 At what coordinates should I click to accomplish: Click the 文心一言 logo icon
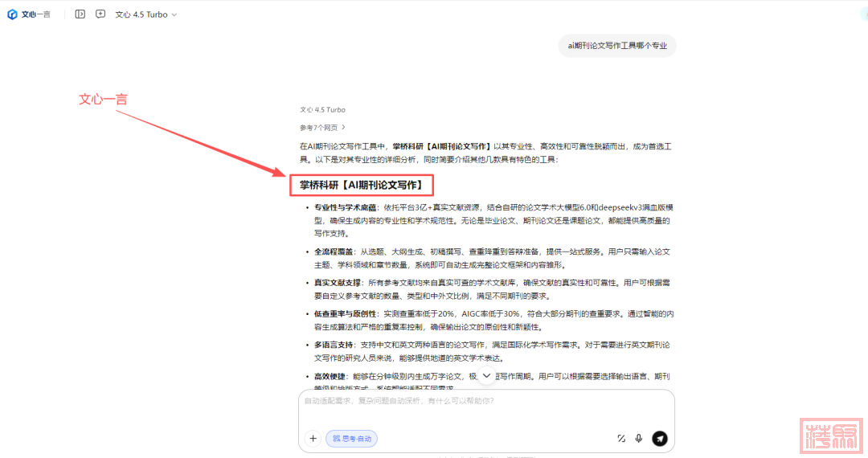click(x=12, y=14)
